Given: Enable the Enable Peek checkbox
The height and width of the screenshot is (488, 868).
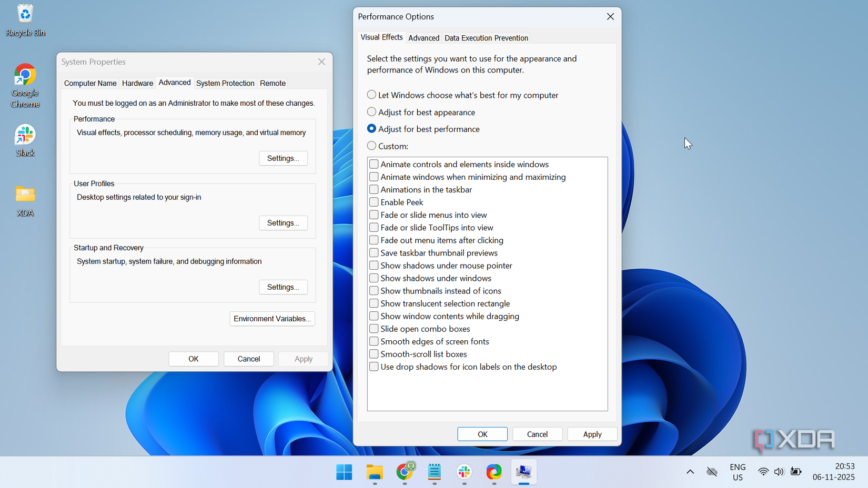Looking at the screenshot, I should (x=374, y=202).
